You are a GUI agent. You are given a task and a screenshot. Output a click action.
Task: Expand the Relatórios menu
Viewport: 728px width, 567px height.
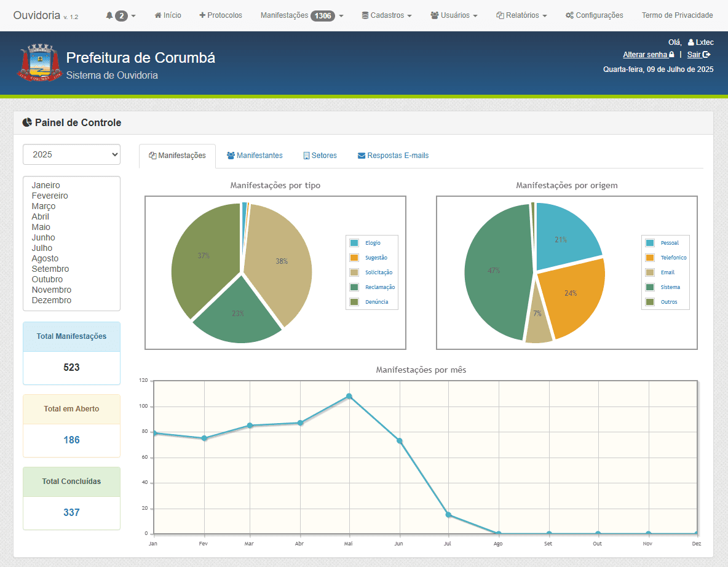521,15
